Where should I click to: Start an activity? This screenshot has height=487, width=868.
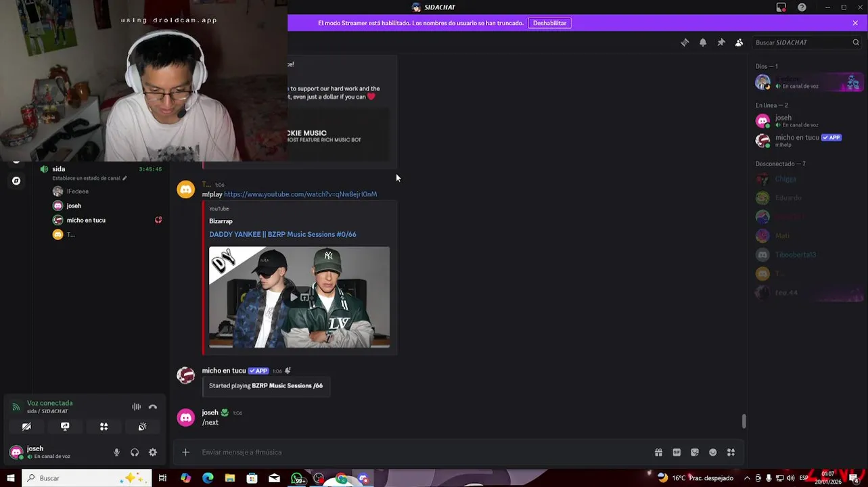point(104,427)
